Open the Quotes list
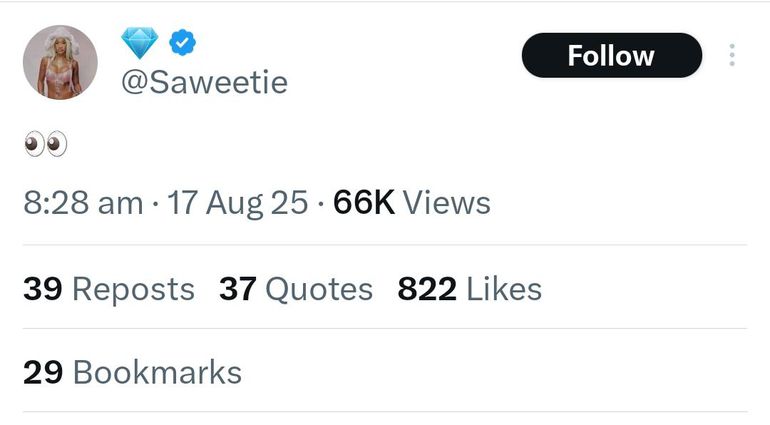This screenshot has height=425, width=770. tap(319, 289)
